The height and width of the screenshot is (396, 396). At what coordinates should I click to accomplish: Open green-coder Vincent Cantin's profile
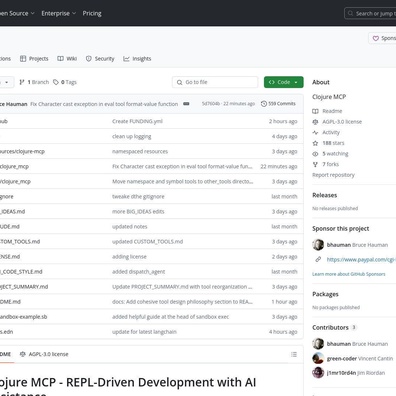360,359
